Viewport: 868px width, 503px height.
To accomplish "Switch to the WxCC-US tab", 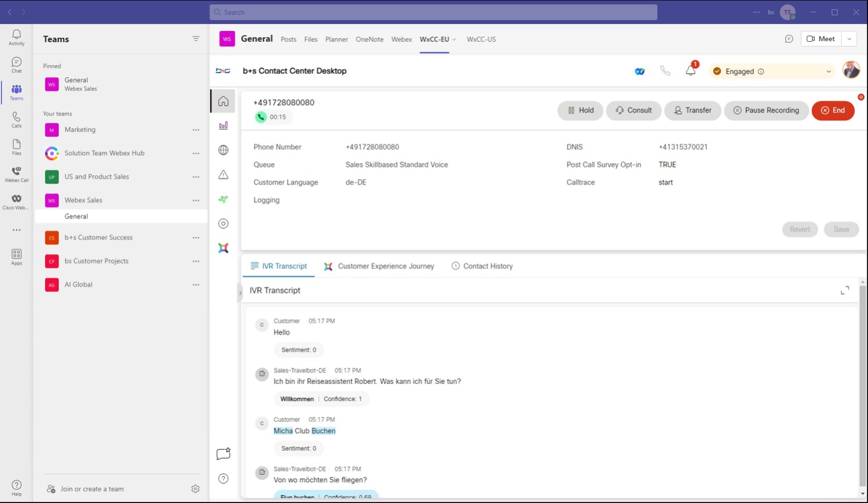I will click(x=481, y=39).
